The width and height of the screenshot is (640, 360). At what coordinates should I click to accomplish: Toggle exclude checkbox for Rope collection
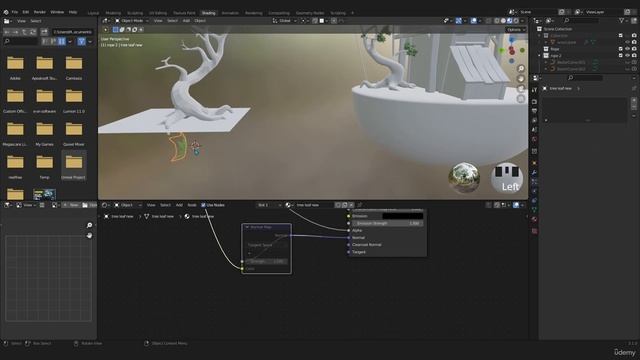point(621,49)
